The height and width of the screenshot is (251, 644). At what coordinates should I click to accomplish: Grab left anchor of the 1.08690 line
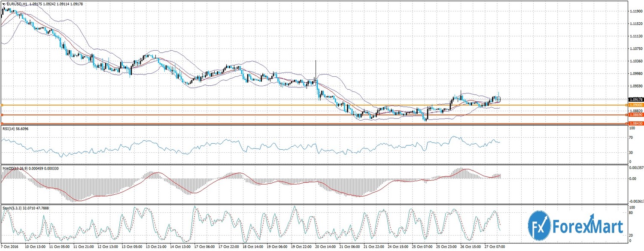coord(2,115)
